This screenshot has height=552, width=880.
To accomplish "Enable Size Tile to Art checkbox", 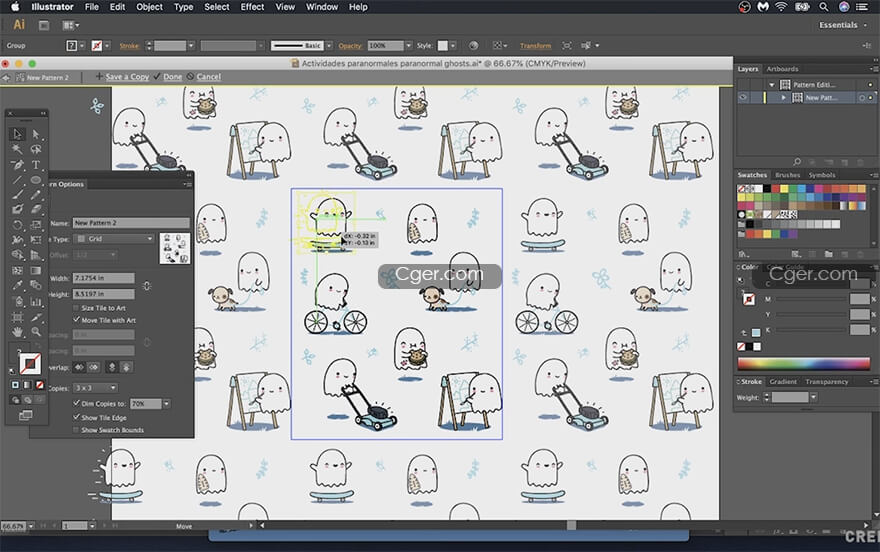I will pos(77,308).
